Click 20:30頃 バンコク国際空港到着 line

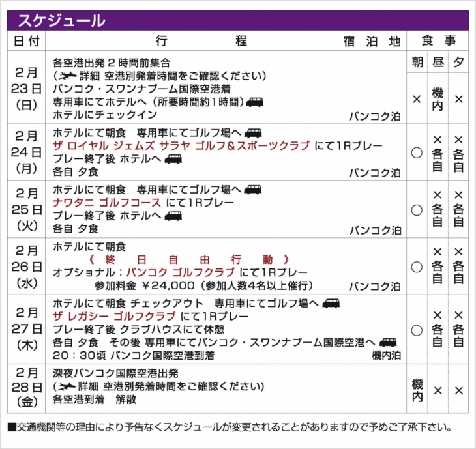(134, 355)
